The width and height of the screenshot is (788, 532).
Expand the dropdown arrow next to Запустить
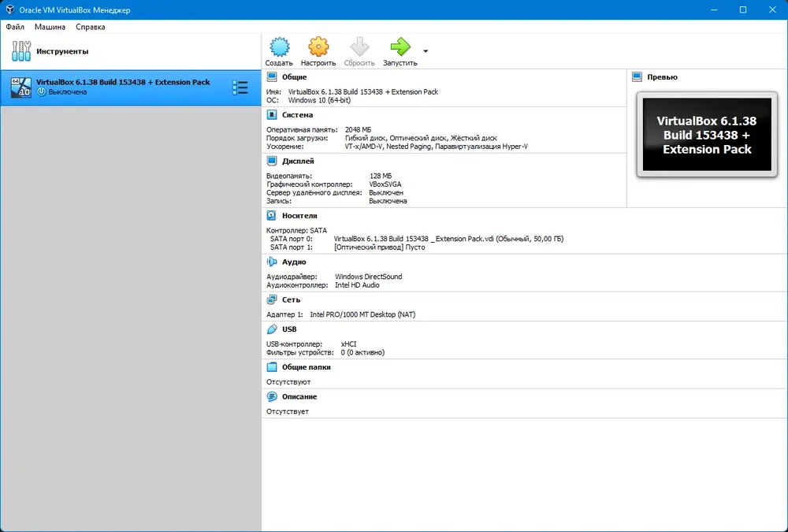[426, 50]
